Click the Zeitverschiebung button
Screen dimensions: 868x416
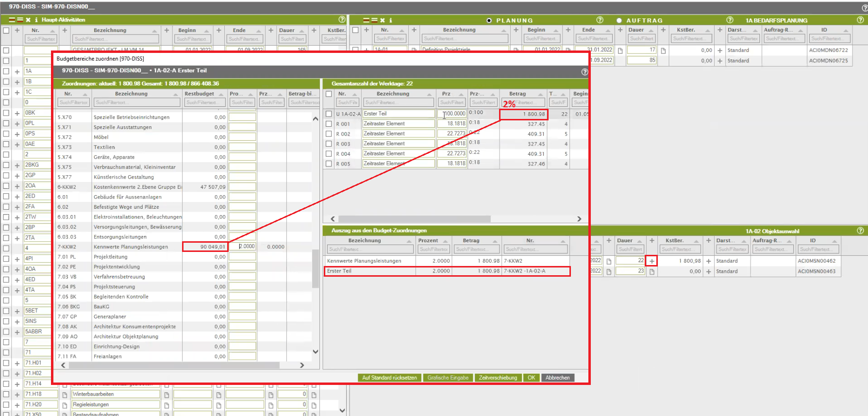coord(498,378)
